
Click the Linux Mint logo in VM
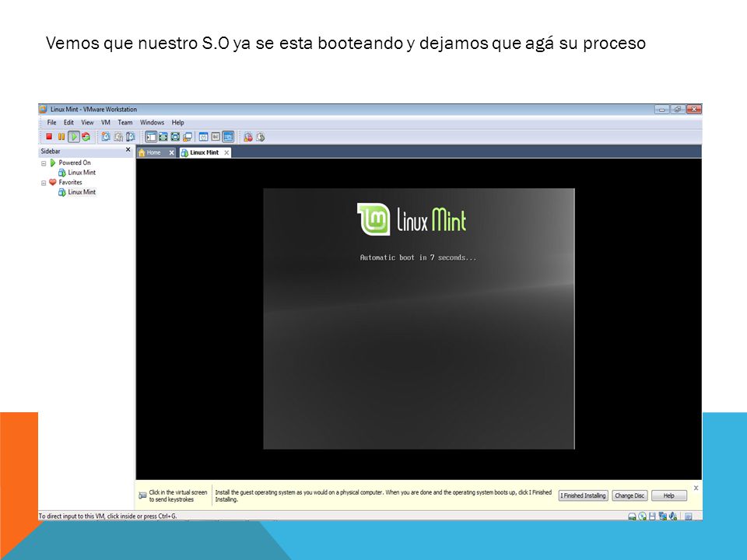coord(412,219)
